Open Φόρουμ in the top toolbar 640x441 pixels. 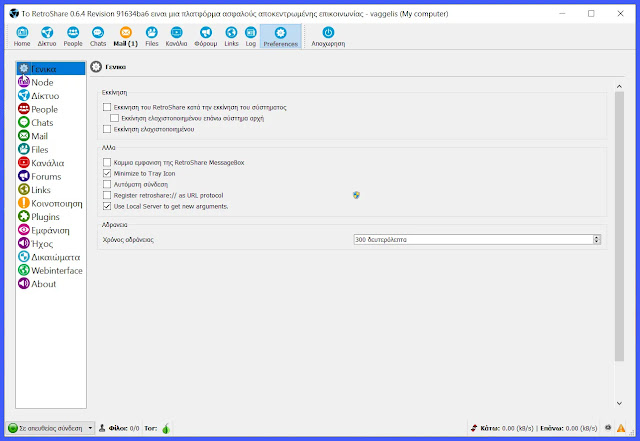206,36
